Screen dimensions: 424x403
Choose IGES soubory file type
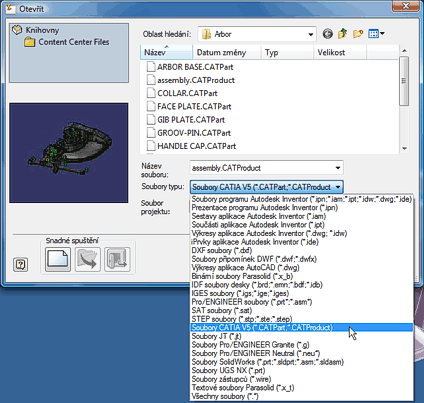(x=302, y=293)
